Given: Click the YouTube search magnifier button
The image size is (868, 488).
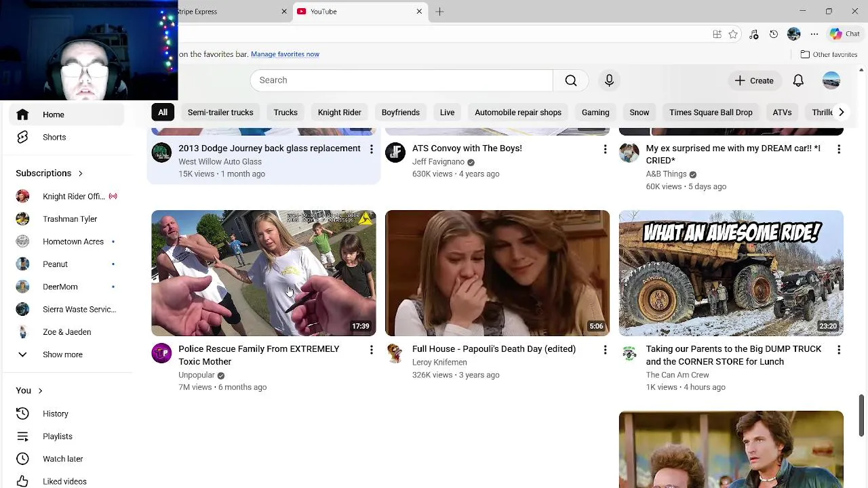Looking at the screenshot, I should [x=571, y=80].
